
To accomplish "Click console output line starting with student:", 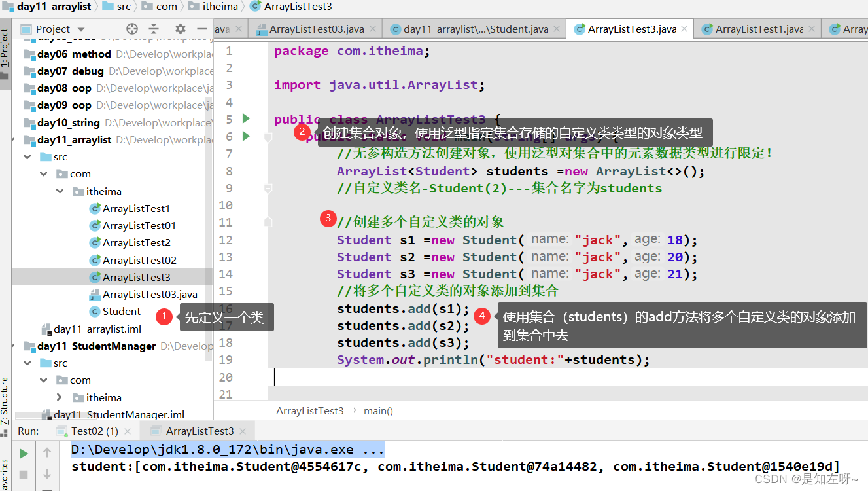I will tap(455, 467).
